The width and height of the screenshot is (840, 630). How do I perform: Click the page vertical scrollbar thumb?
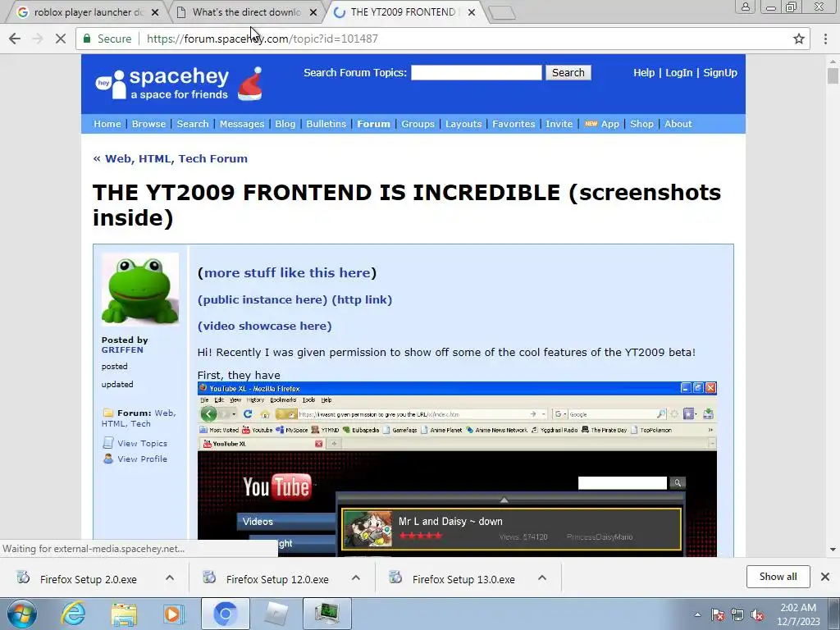tap(833, 76)
